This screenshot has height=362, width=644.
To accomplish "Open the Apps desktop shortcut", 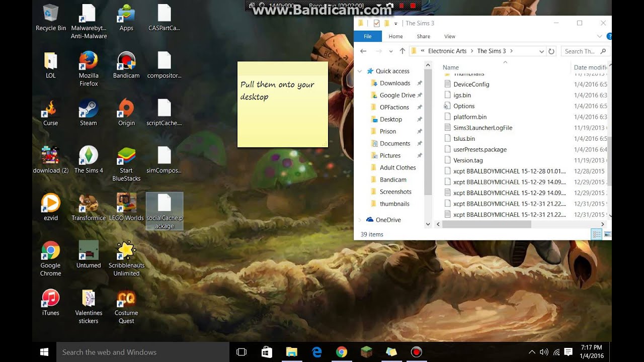I will pos(126,18).
